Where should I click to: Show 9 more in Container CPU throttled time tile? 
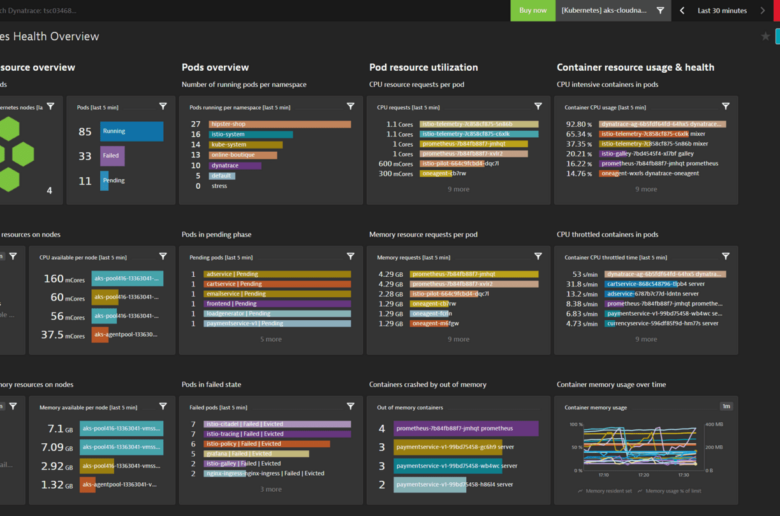click(646, 339)
